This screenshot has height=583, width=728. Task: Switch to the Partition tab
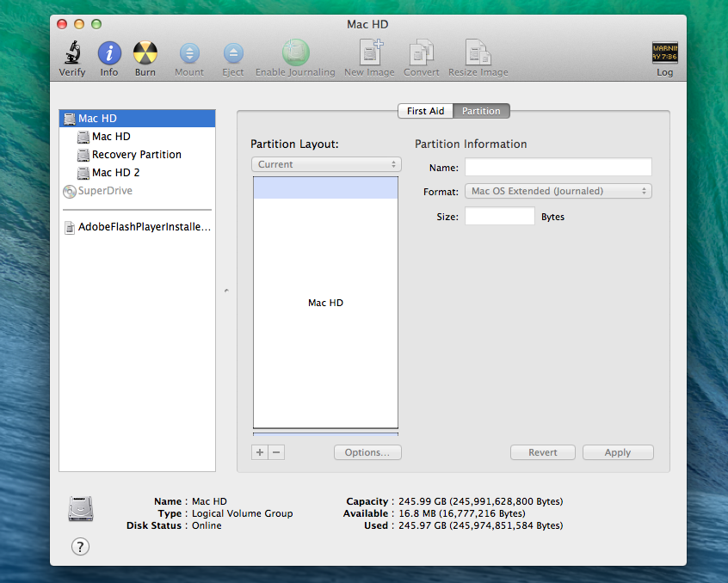tap(481, 111)
